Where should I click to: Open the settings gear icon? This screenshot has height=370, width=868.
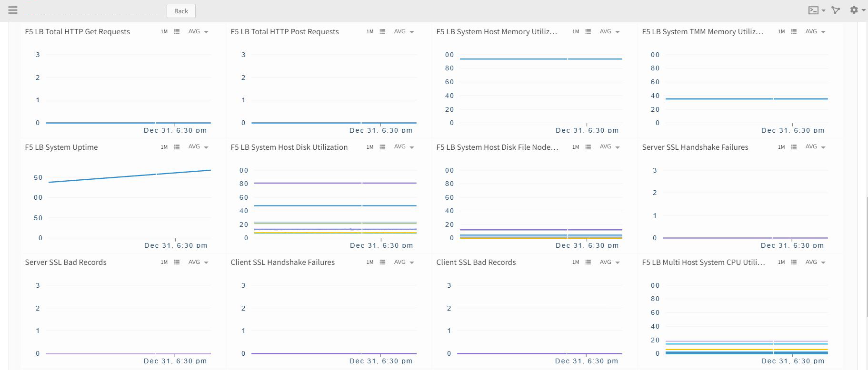(854, 10)
